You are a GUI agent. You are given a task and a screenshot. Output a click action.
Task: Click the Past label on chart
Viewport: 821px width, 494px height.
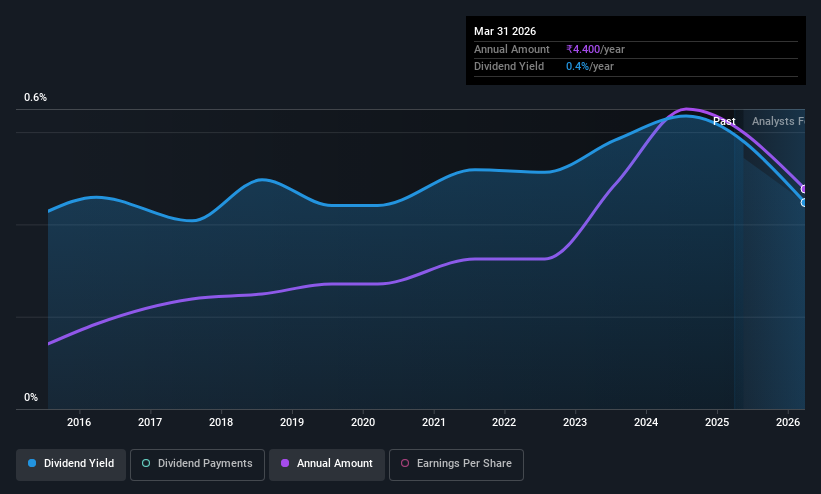[724, 121]
